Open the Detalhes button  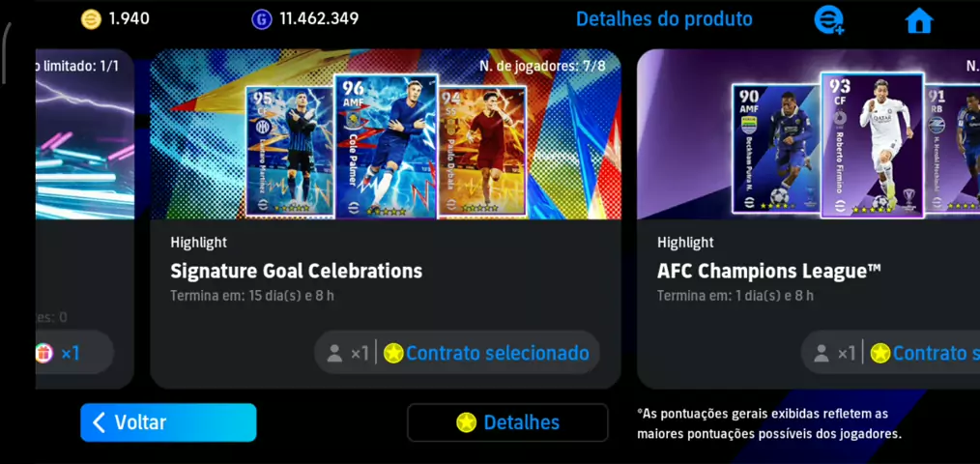coord(507,422)
